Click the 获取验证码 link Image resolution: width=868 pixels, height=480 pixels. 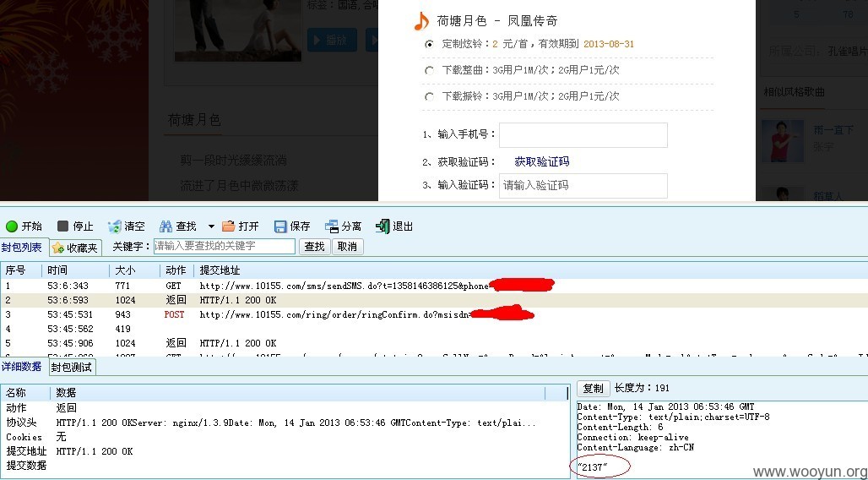pos(542,161)
